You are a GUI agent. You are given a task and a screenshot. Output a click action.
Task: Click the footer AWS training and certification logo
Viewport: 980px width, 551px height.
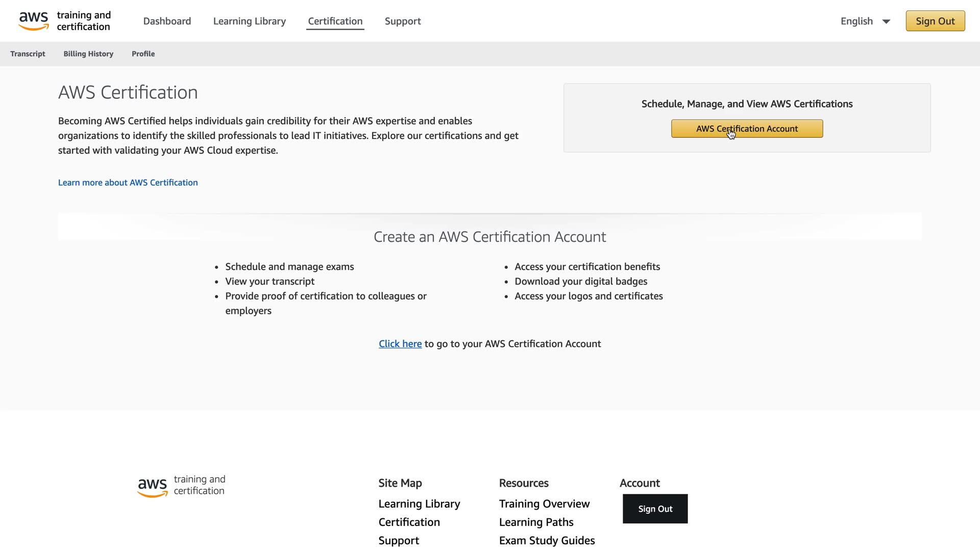point(181,485)
